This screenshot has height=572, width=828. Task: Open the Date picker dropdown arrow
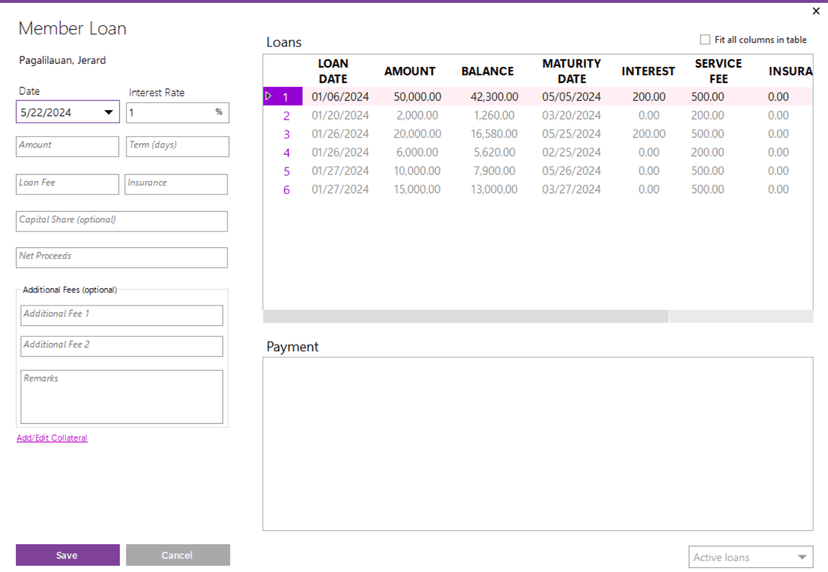[109, 113]
